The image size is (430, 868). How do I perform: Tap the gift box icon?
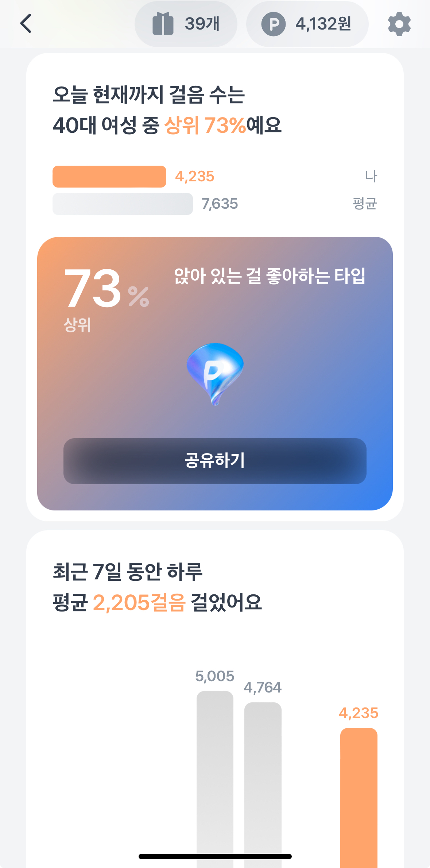pyautogui.click(x=163, y=24)
